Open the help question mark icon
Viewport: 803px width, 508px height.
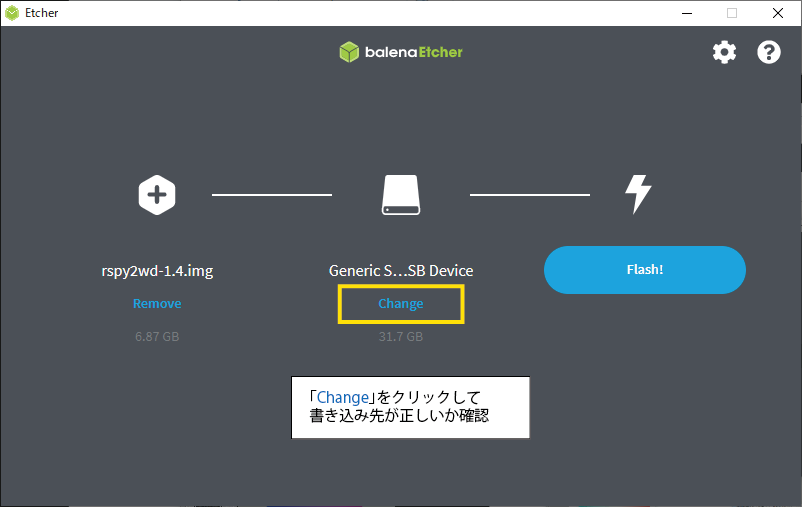point(769,52)
